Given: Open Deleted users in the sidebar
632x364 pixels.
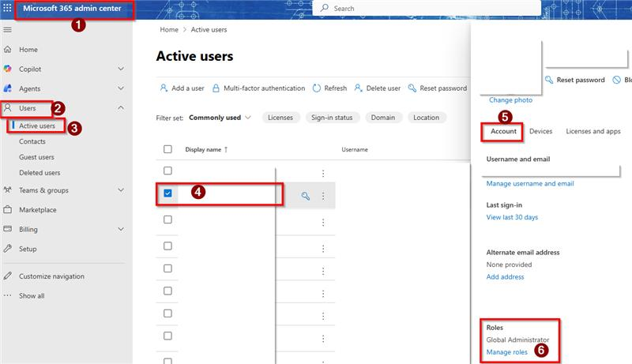Looking at the screenshot, I should pos(39,173).
